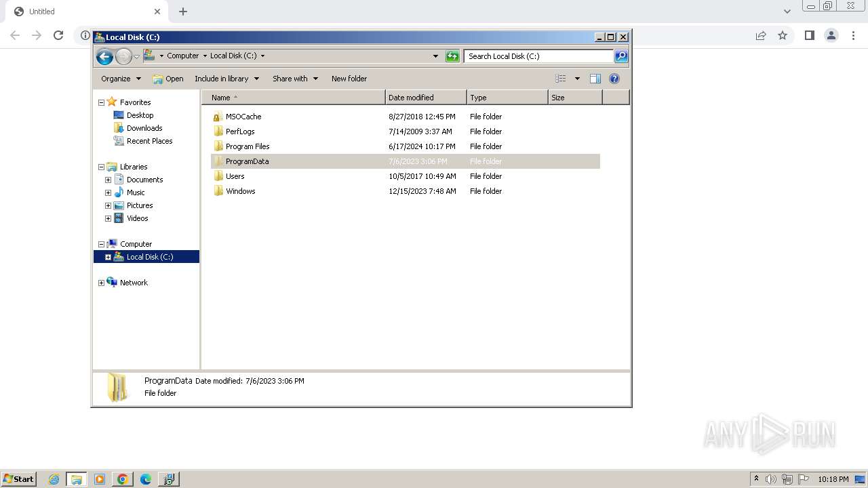This screenshot has width=868, height=488.
Task: Open Windows Media Player taskbar icon
Action: click(x=100, y=479)
